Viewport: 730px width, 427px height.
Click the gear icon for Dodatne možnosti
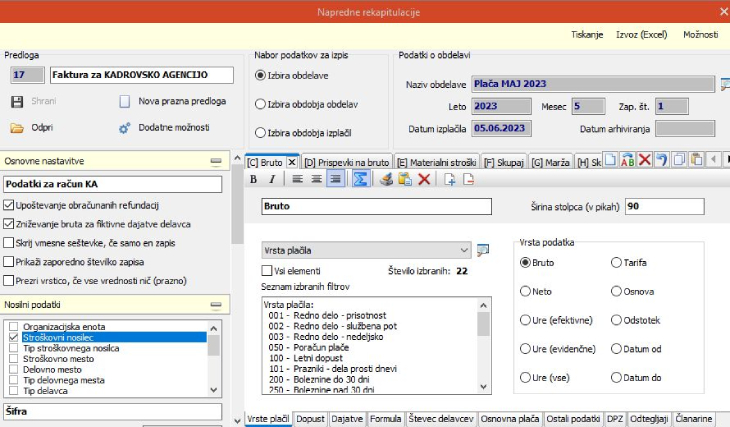(x=125, y=128)
